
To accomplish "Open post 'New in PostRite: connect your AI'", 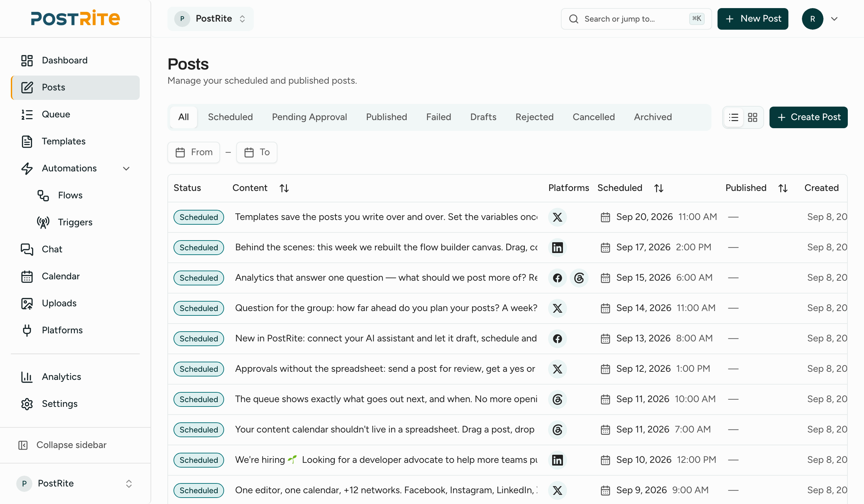I will coord(386,338).
